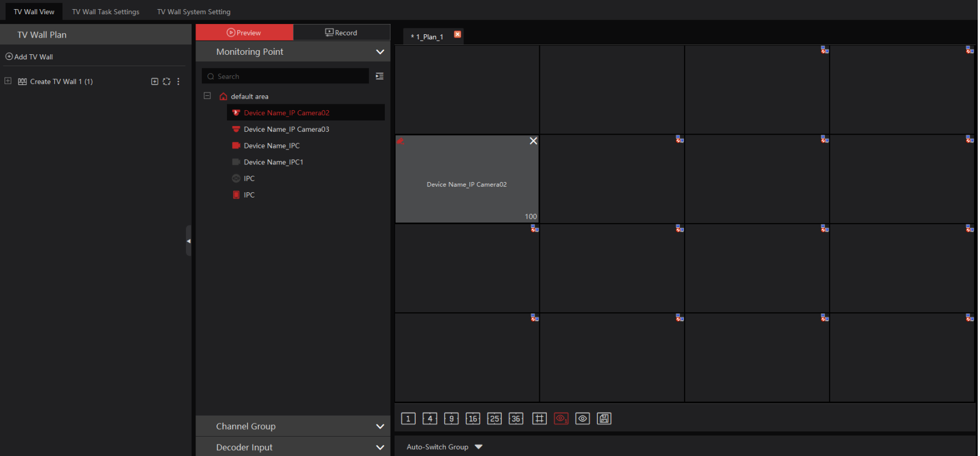
Task: Expand the Create TV Wall 1 tree node
Action: click(x=8, y=81)
